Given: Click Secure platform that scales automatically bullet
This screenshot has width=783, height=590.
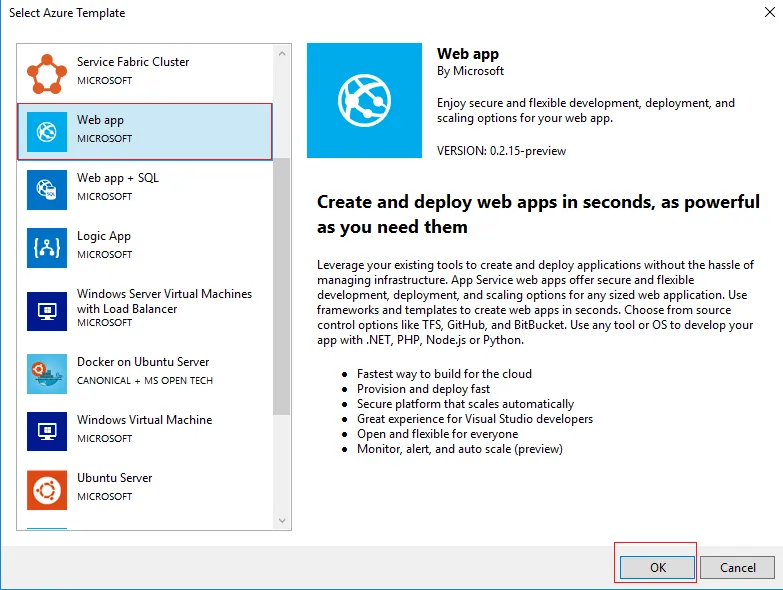Looking at the screenshot, I should [465, 404].
